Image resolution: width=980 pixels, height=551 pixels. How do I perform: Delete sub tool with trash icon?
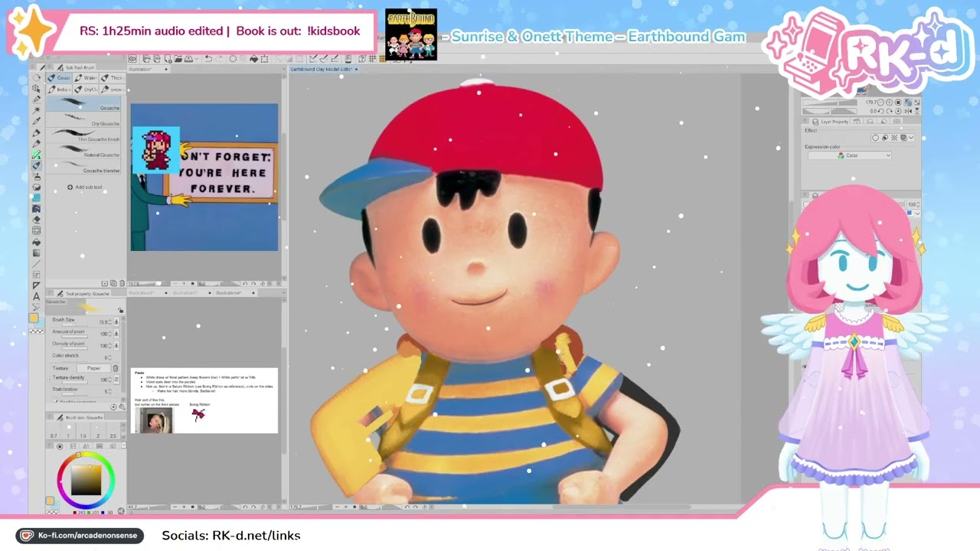point(122,283)
